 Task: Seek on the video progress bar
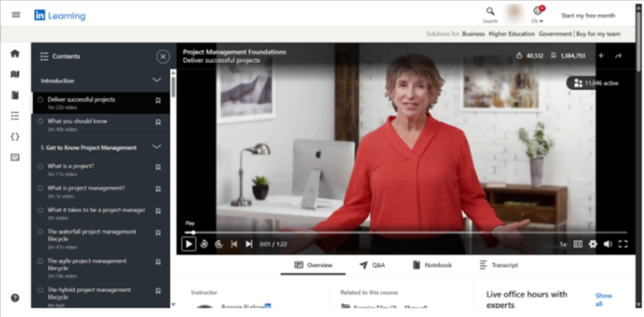pos(406,233)
